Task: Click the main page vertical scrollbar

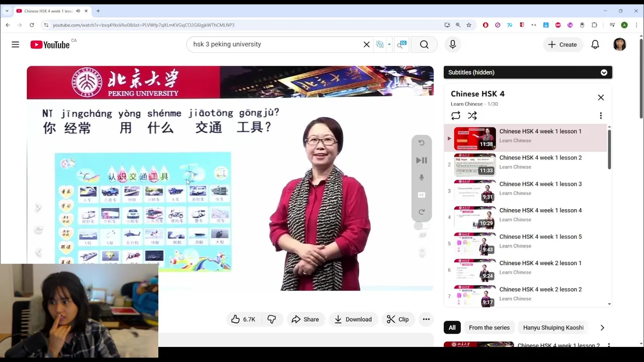Action: point(641,78)
